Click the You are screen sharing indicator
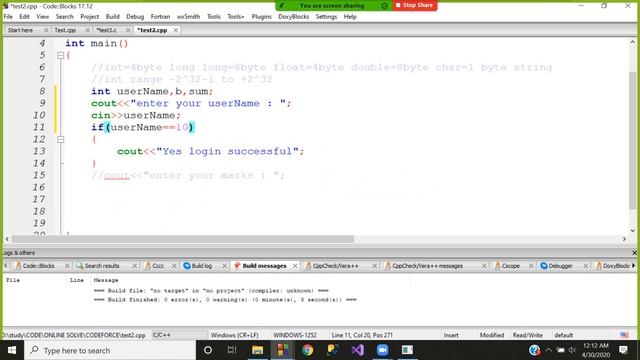The height and width of the screenshot is (360, 640). tap(332, 6)
